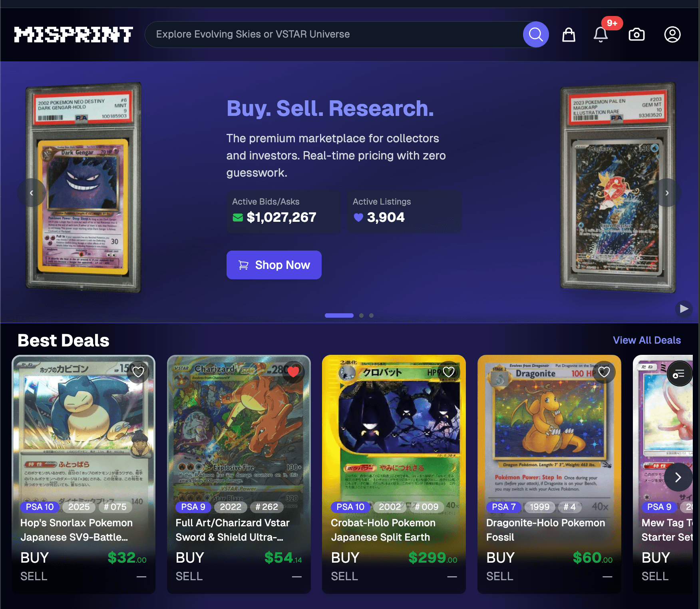Viewport: 700px width, 609px height.
Task: Click the MISPRINT logo
Action: [x=74, y=34]
